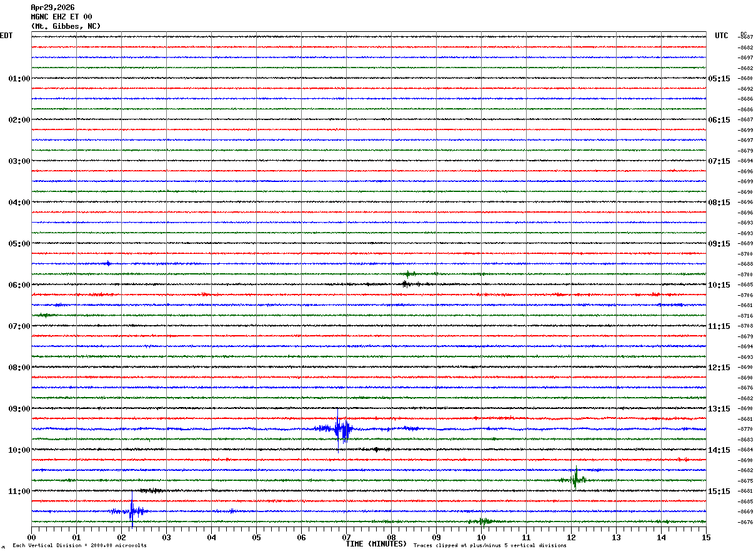Select the 09:00 EDT row label
Screen dimensions: 756x554
coord(19,409)
